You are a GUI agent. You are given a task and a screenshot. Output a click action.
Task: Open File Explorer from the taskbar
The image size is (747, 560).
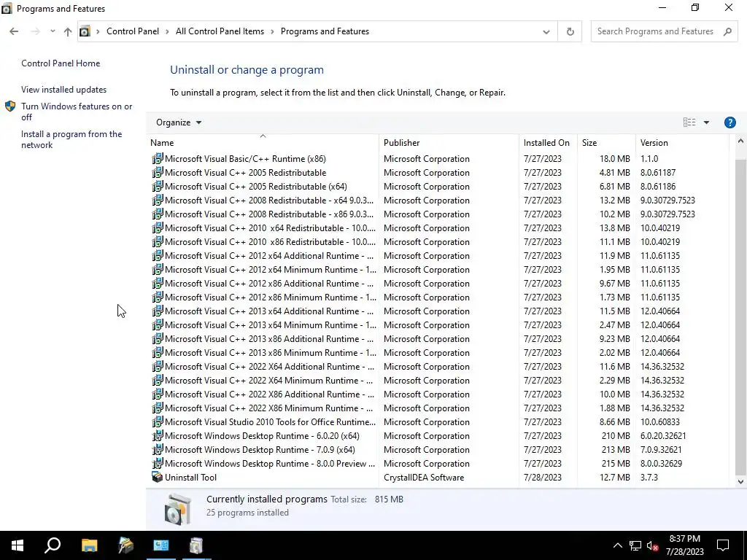(x=89, y=545)
